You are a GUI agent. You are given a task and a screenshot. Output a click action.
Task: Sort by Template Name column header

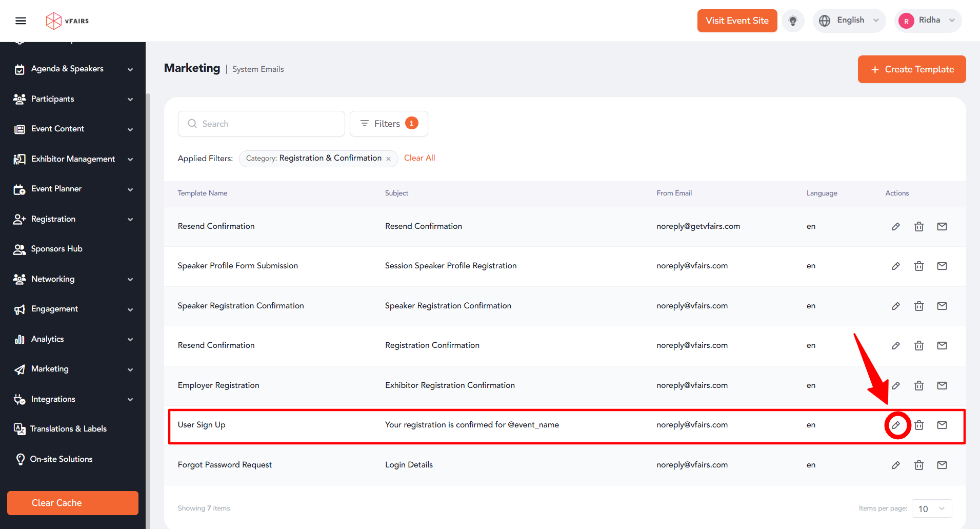[203, 193]
